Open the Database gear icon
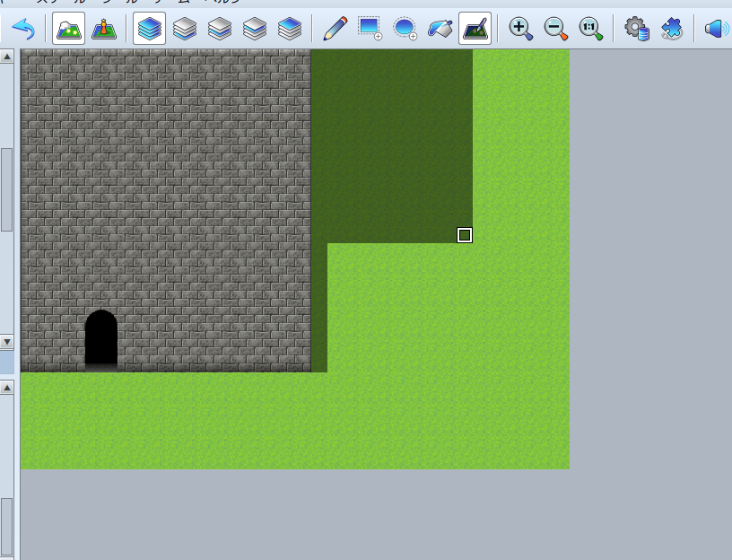The width and height of the screenshot is (732, 560). point(636,29)
